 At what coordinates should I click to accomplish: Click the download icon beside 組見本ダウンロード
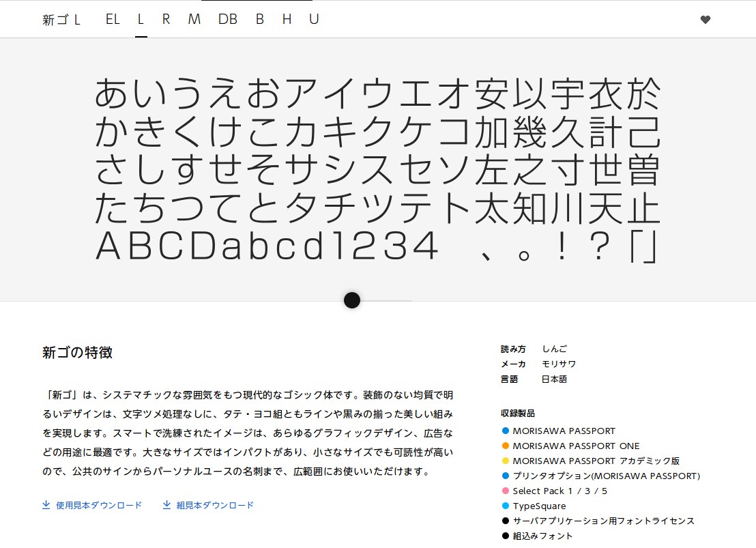[166, 504]
